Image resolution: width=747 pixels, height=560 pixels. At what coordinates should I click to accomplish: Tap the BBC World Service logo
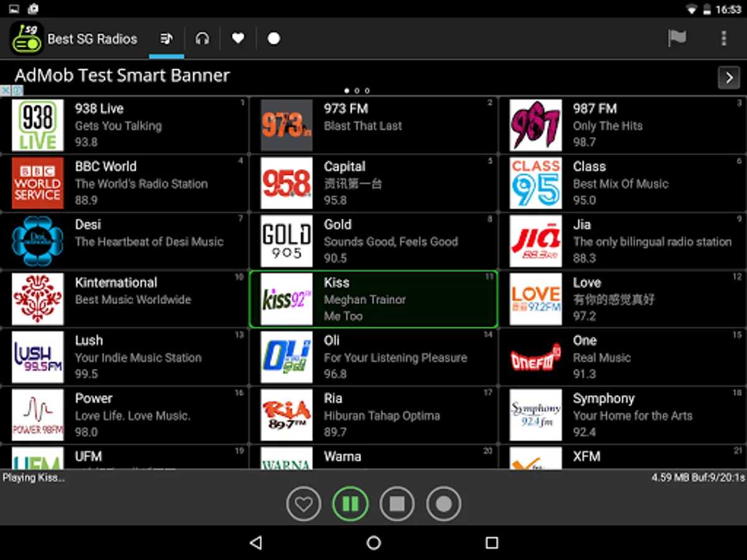click(37, 183)
